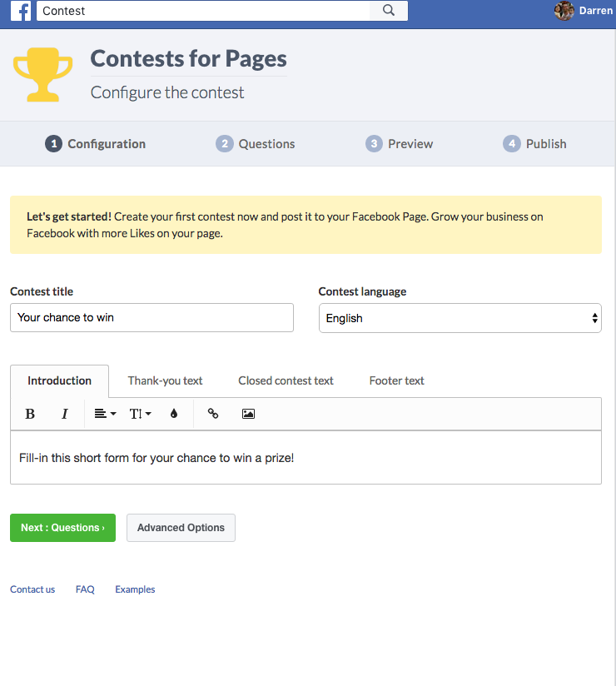Open the font size dropdown

click(x=140, y=414)
